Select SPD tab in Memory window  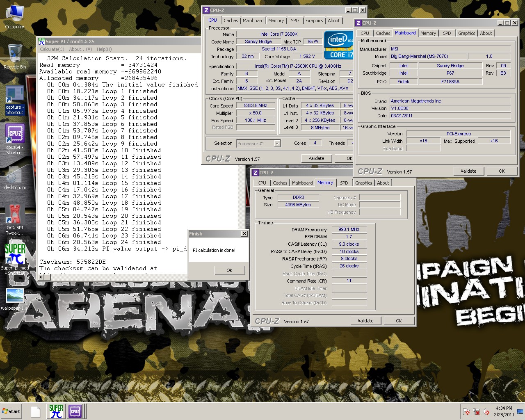click(344, 183)
